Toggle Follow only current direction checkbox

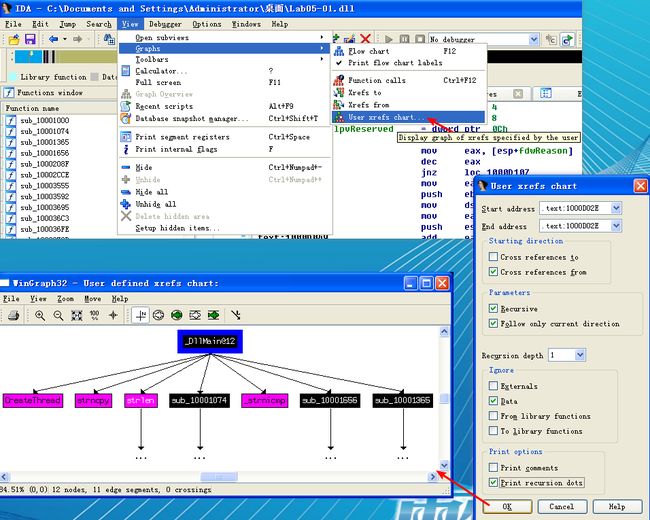493,323
